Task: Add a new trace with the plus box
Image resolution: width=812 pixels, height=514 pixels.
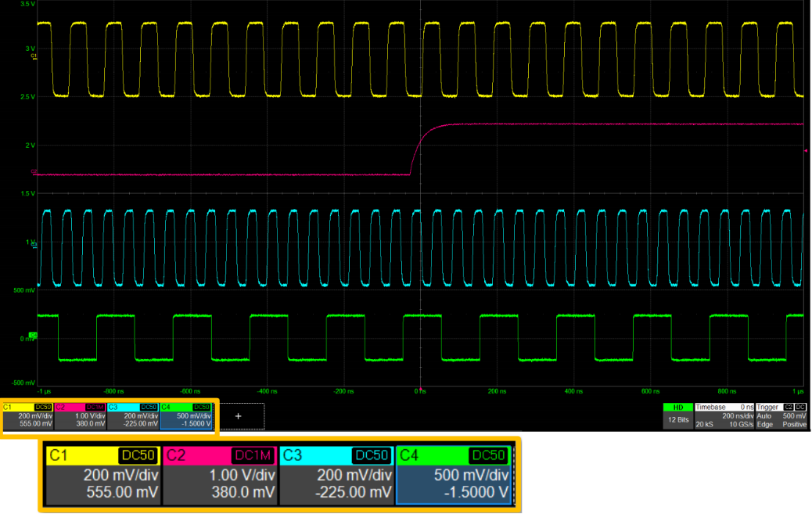Action: [x=239, y=416]
